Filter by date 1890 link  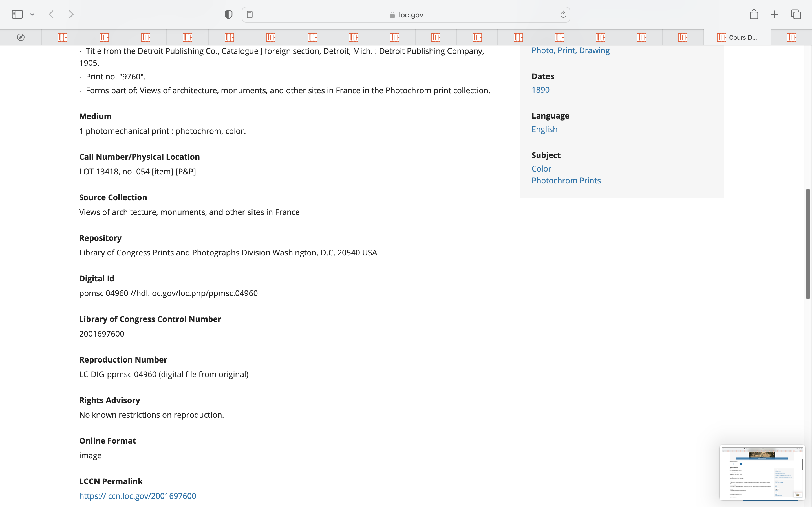pos(540,90)
